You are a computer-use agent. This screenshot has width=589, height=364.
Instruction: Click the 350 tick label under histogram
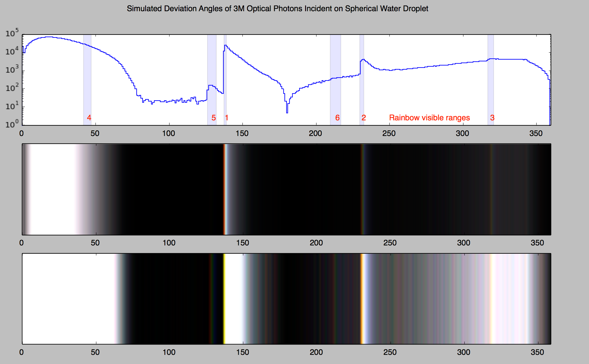536,133
